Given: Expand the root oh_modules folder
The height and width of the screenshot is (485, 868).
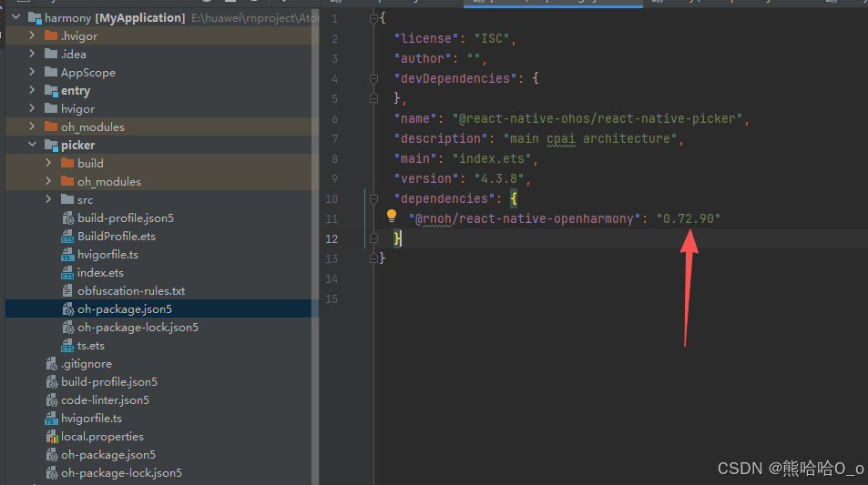Looking at the screenshot, I should tap(32, 126).
